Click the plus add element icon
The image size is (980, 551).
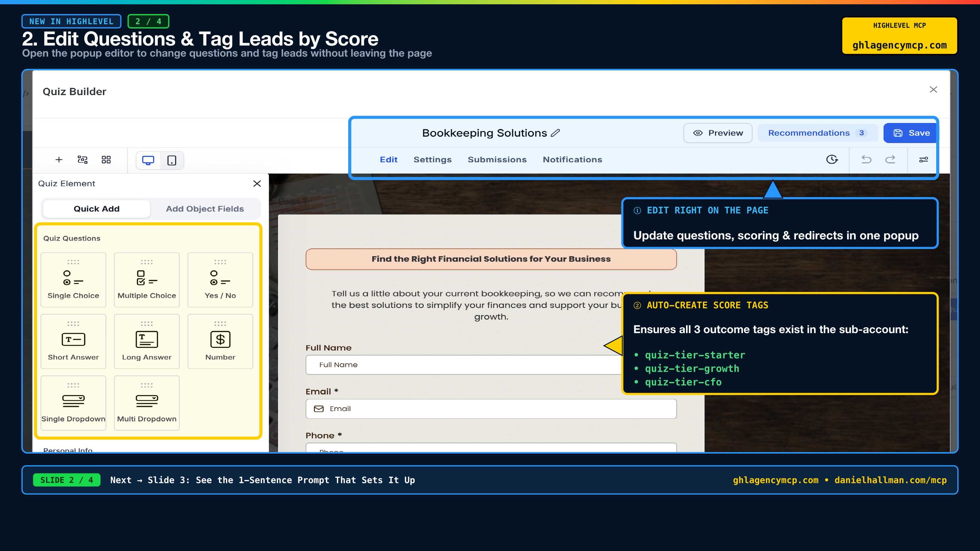click(58, 160)
